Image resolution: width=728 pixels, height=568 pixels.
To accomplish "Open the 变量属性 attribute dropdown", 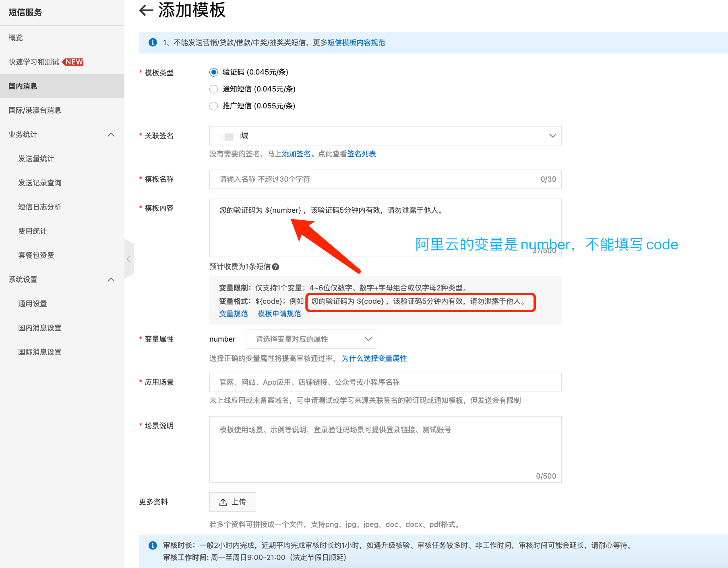I will [311, 339].
